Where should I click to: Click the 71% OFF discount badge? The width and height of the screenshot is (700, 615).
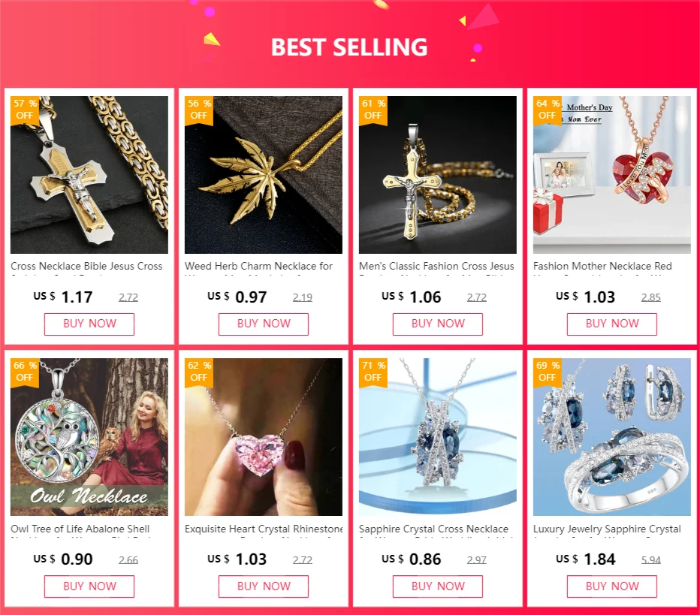click(x=373, y=371)
